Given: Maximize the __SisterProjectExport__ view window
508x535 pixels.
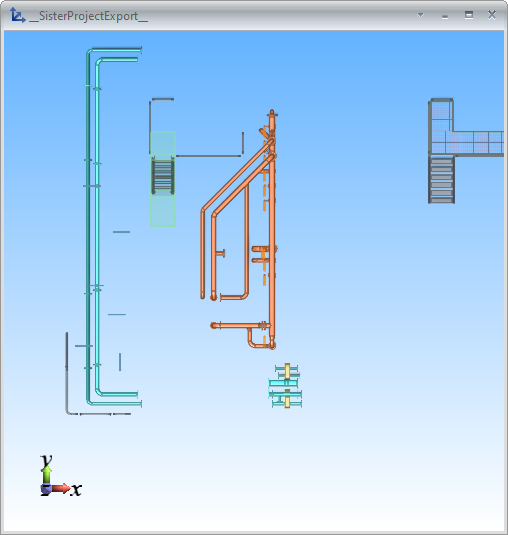Looking at the screenshot, I should coord(469,15).
